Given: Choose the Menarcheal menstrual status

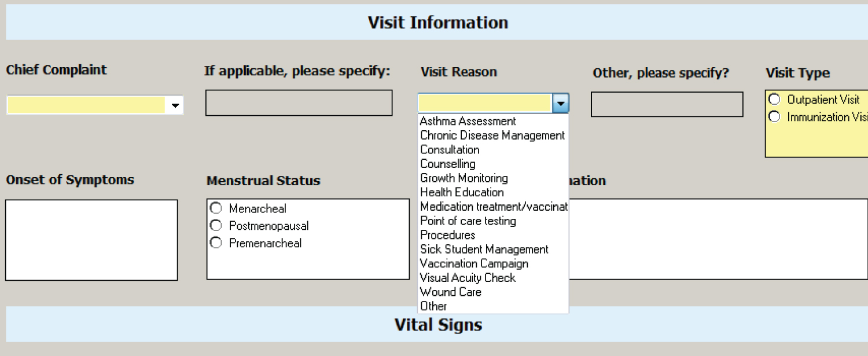Looking at the screenshot, I should click(216, 208).
